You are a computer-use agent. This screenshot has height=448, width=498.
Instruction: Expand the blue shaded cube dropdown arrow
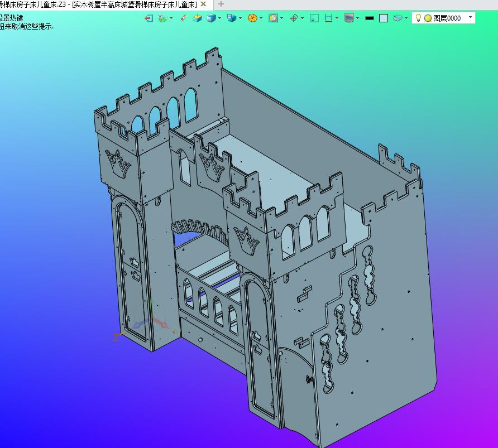tap(219, 18)
